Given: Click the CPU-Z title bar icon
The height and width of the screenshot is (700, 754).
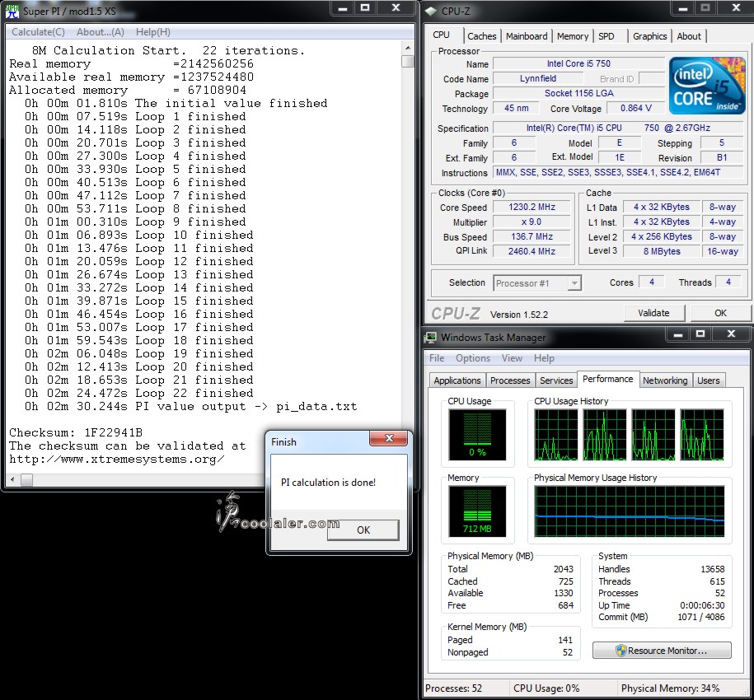Looking at the screenshot, I should pyautogui.click(x=430, y=11).
